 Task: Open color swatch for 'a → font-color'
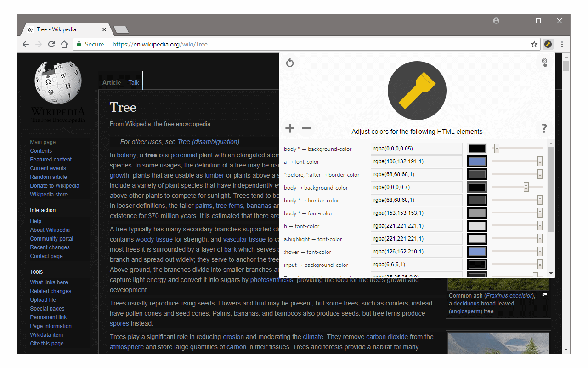[477, 161]
